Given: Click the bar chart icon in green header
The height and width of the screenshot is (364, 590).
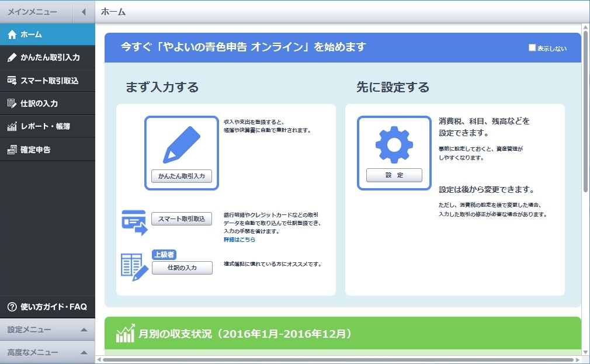Looking at the screenshot, I should pos(125,334).
